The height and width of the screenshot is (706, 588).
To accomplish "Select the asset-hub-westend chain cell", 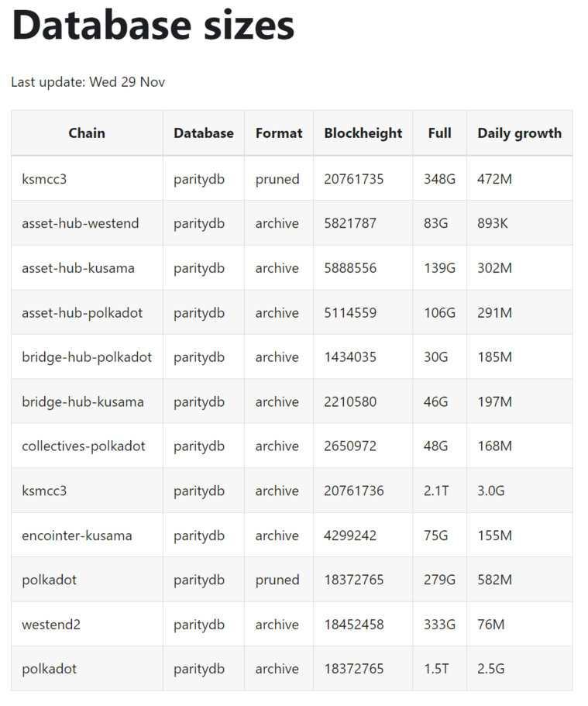I will coord(81,223).
